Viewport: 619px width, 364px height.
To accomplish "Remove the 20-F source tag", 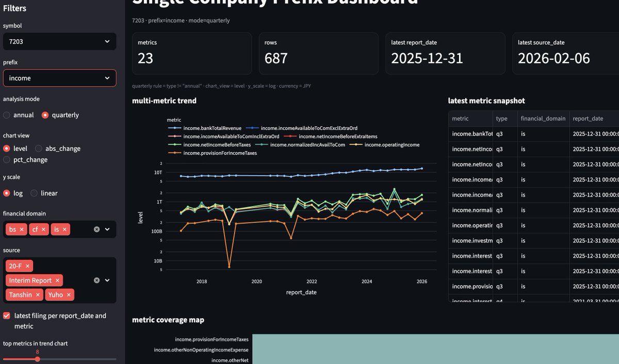I will [x=28, y=266].
